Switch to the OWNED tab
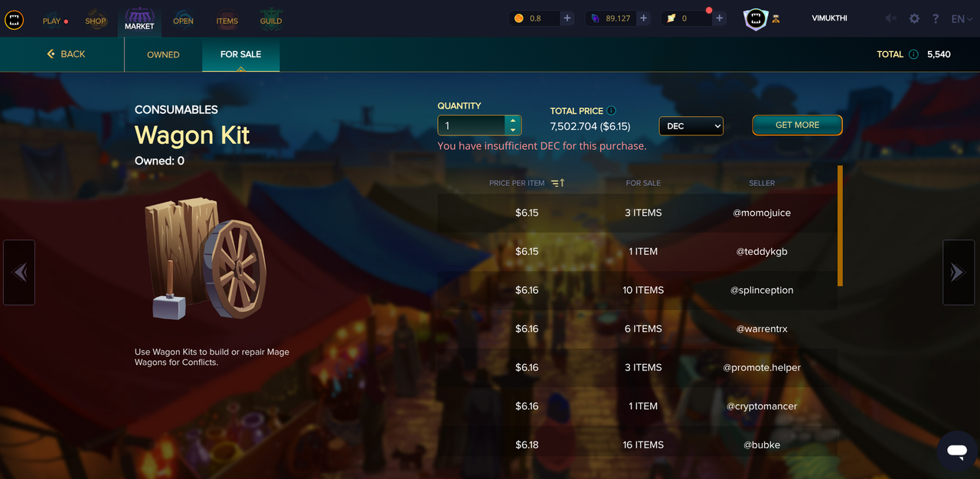Viewport: 980px width, 479px height. click(x=163, y=55)
